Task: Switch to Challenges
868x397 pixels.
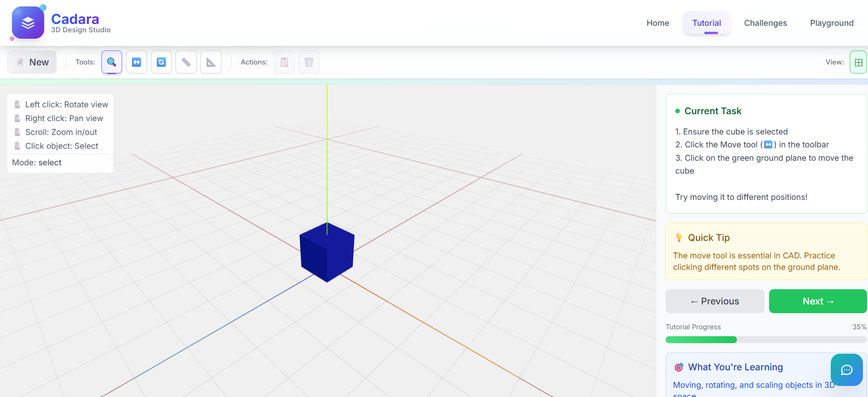Action: (765, 23)
